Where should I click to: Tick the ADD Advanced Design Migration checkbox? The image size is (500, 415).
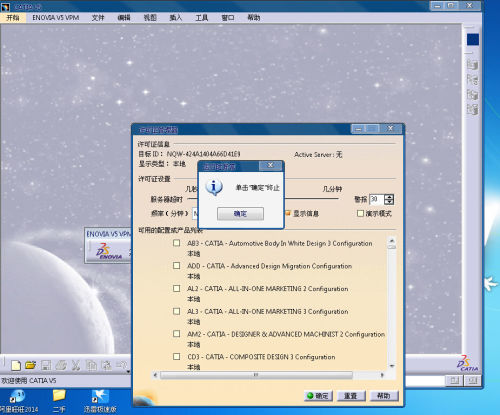177,266
